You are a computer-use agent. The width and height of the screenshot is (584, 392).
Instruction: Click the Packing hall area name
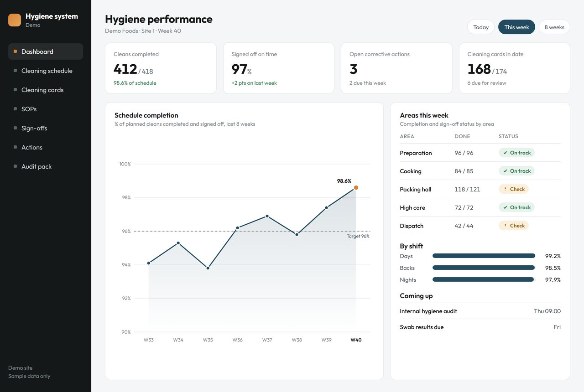click(416, 189)
